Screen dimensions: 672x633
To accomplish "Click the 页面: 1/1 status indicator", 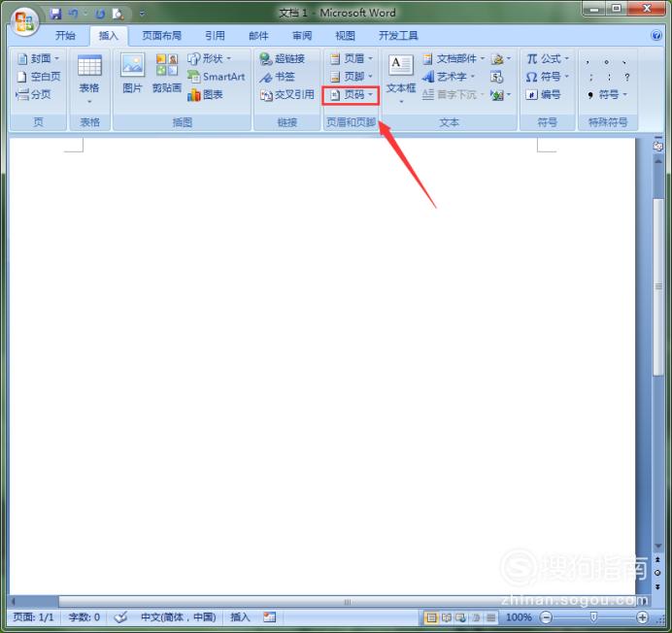I will (33, 617).
